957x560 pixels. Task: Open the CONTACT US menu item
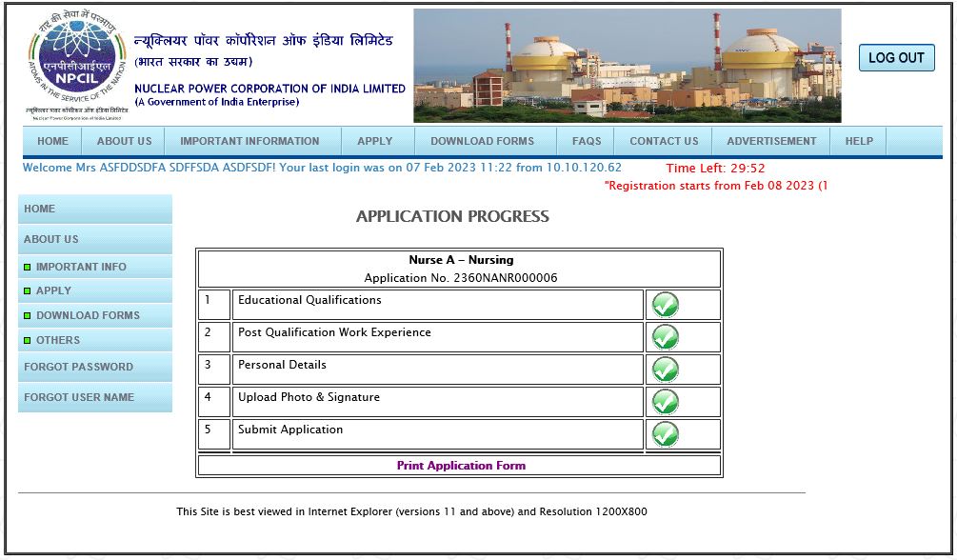click(664, 141)
